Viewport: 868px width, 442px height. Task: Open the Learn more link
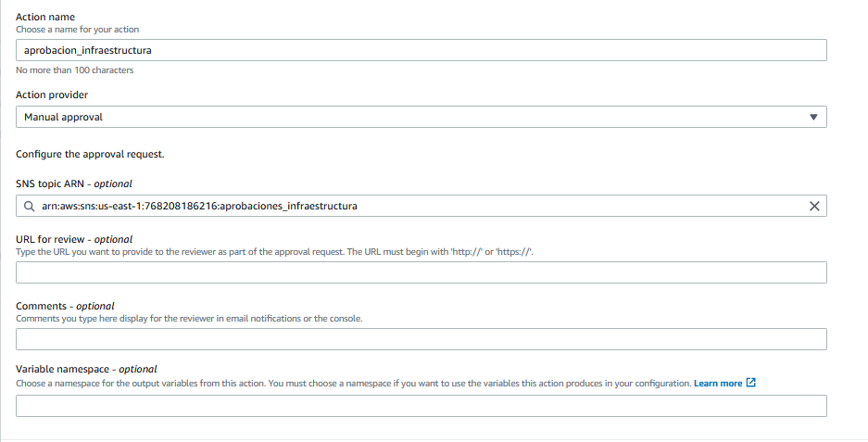(718, 383)
